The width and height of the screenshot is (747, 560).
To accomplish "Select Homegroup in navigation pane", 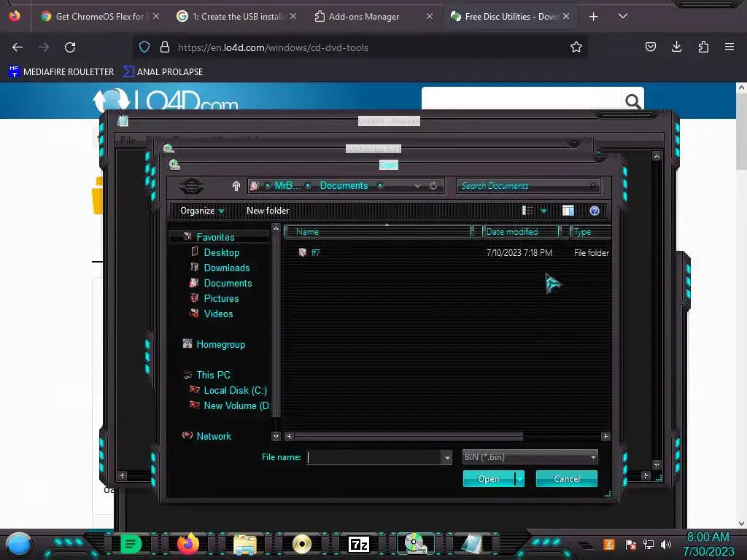I will [220, 344].
